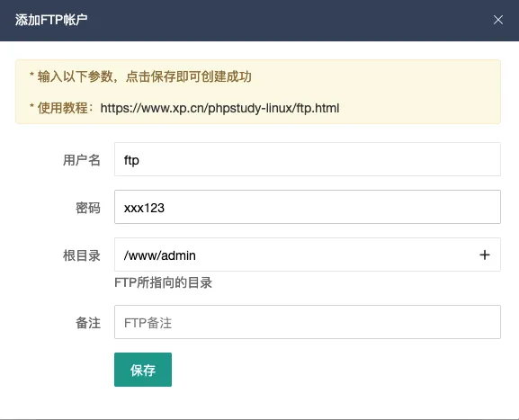
Task: Focus the 用户名 input containing ftp
Action: pos(308,159)
